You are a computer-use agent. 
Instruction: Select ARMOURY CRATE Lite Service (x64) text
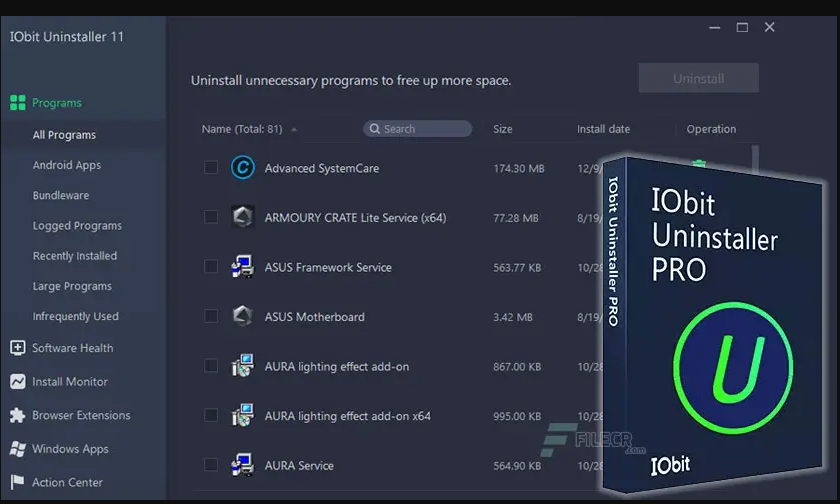click(355, 218)
